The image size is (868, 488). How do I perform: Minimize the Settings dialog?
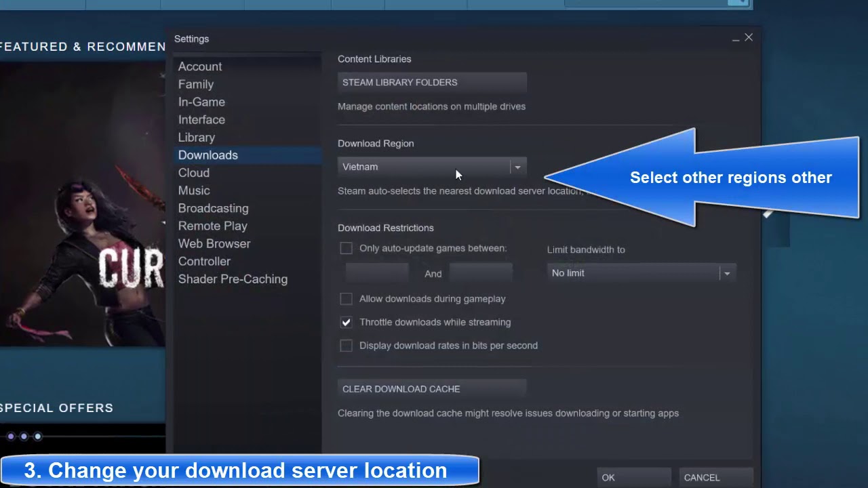[736, 39]
